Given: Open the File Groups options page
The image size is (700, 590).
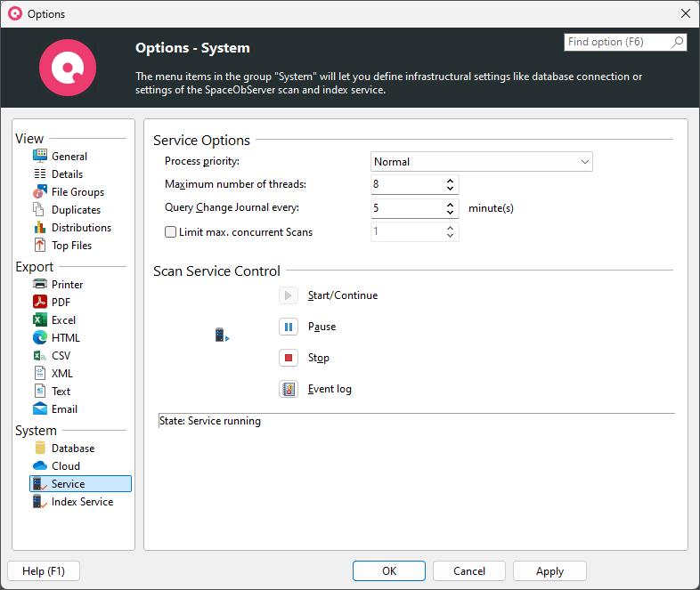Looking at the screenshot, I should tap(77, 192).
